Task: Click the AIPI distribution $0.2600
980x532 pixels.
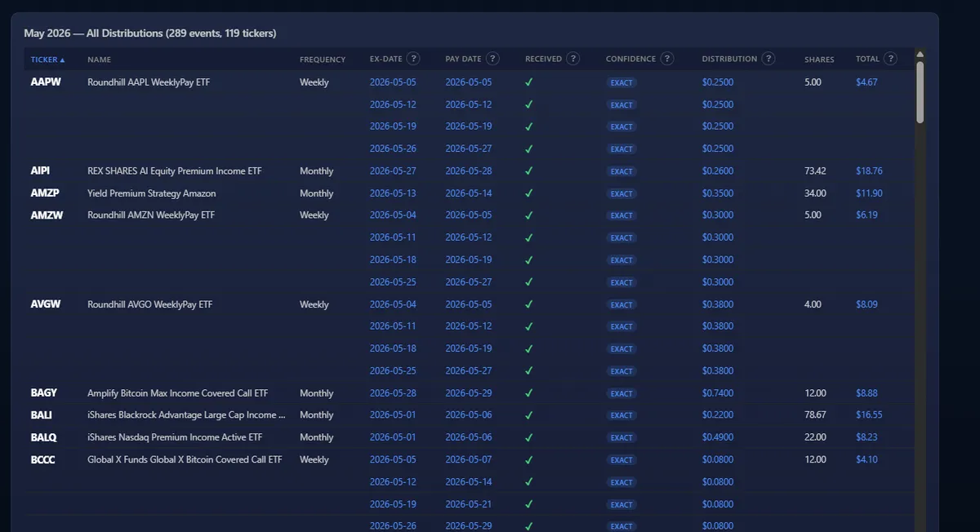Action: tap(718, 171)
